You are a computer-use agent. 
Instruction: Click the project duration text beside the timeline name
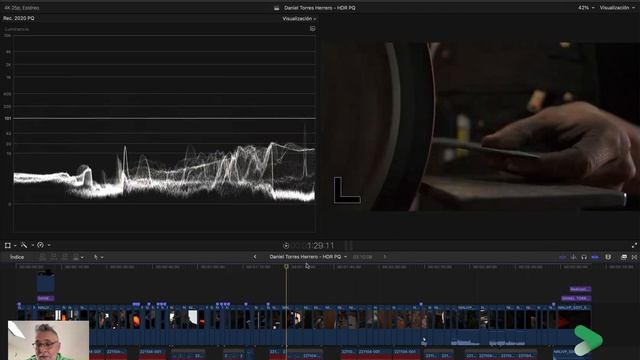pyautogui.click(x=362, y=257)
